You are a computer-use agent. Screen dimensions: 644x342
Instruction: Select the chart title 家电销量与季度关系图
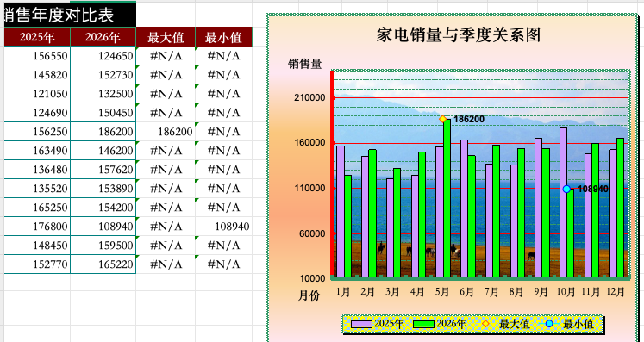point(459,35)
